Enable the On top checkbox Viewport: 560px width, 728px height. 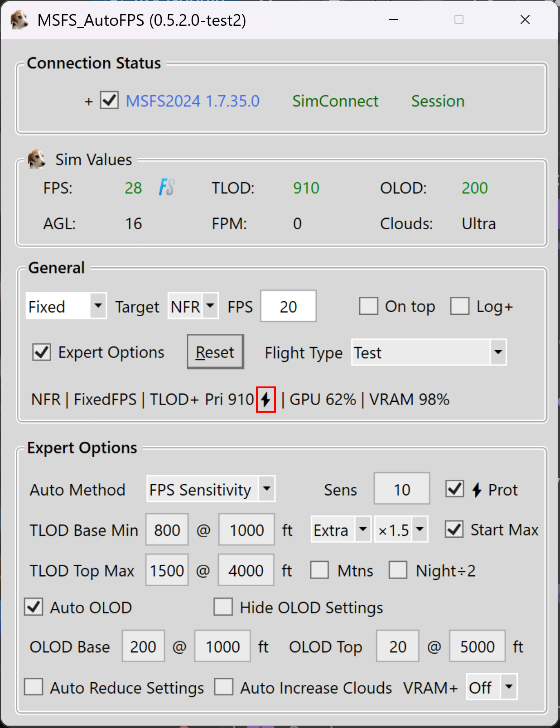(368, 306)
